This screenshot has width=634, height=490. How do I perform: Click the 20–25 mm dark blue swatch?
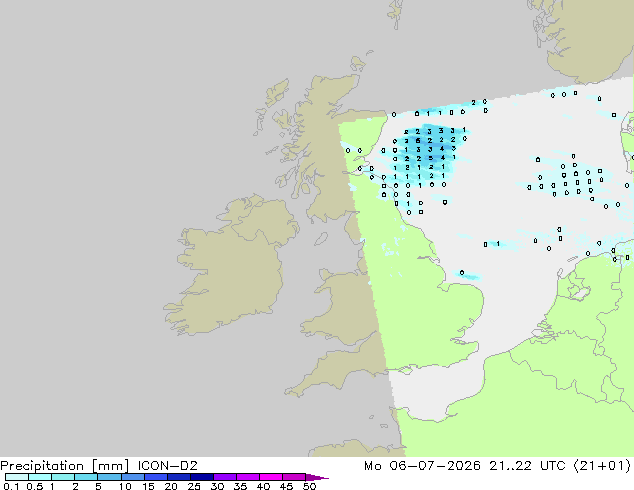(x=178, y=477)
